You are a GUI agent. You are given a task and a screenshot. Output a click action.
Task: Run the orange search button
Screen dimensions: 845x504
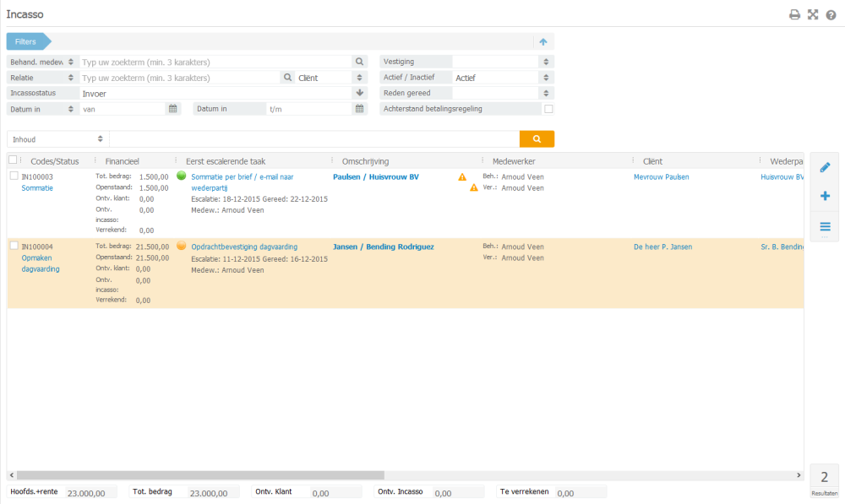click(537, 139)
